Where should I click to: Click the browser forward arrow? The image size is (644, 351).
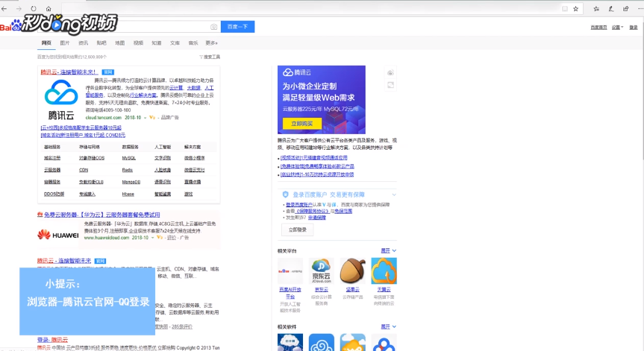(19, 9)
